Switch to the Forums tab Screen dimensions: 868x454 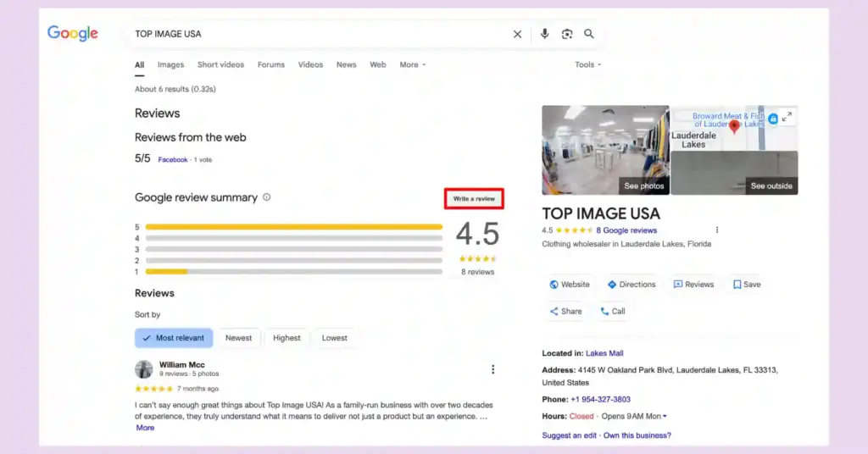pos(271,64)
